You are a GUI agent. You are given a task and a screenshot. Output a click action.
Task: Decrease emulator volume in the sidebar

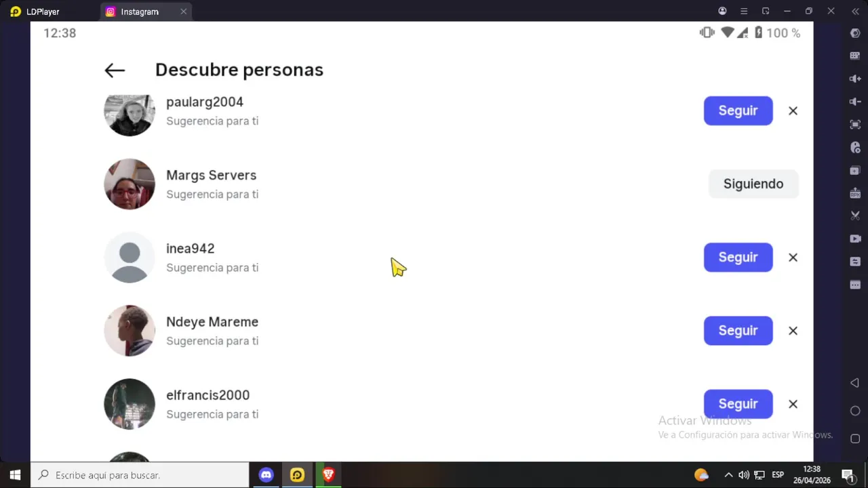[x=855, y=102]
